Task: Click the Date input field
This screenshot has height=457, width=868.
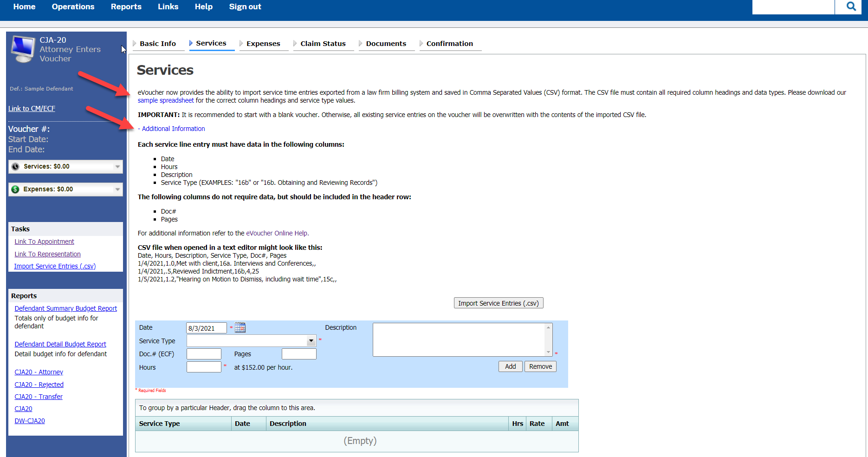Action: [206, 327]
